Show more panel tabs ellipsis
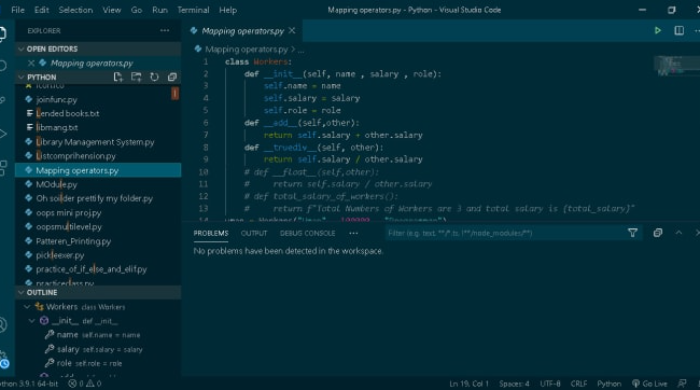 354,233
